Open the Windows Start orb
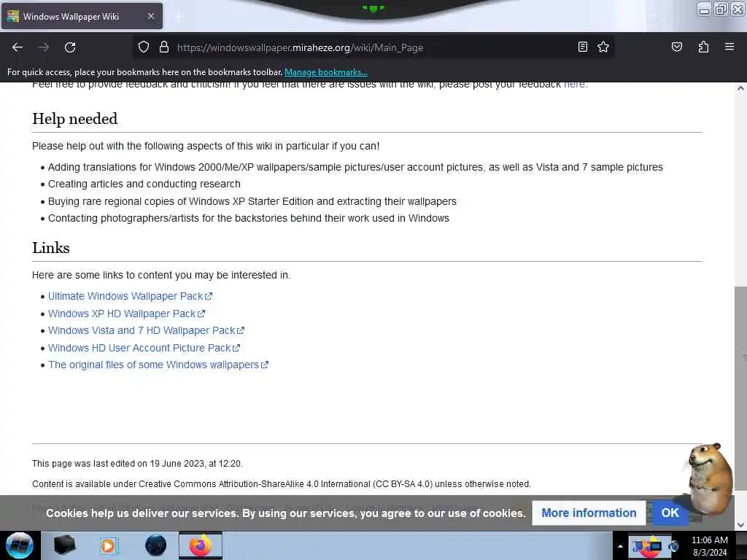This screenshot has height=560, width=747. pos(20,545)
